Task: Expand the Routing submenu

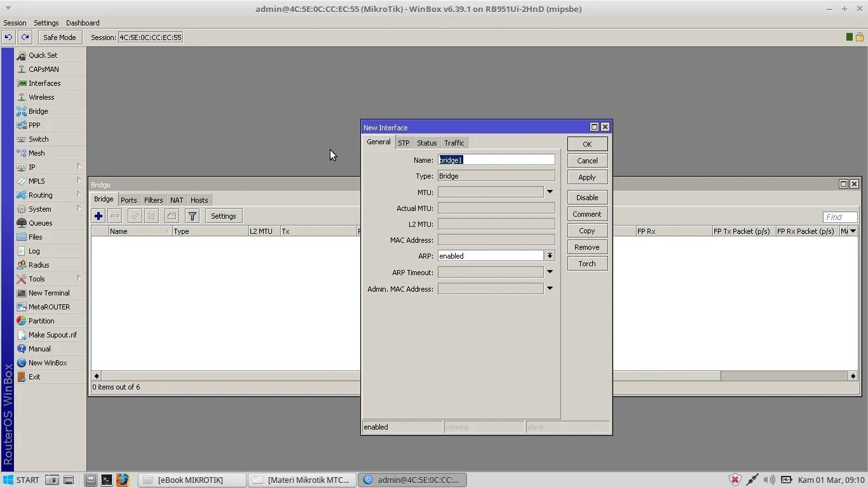Action: tap(79, 194)
